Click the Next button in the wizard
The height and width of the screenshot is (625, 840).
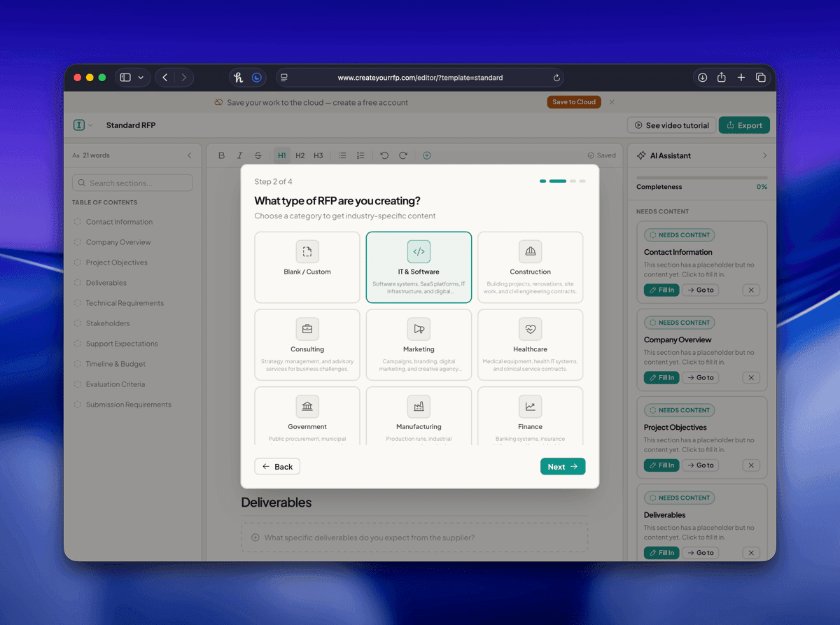563,466
